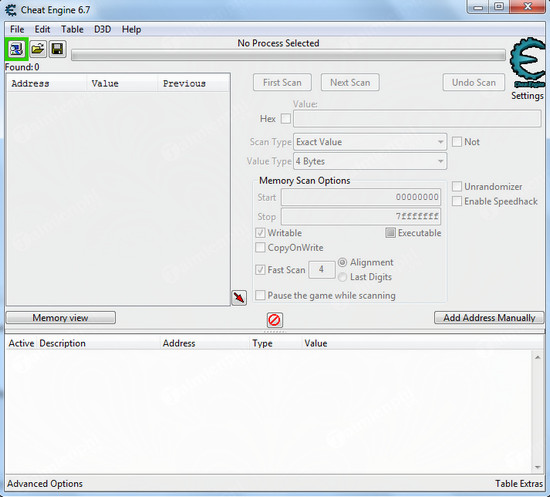Click the scan Value input field
Screen dimensions: 550x497
tap(417, 119)
